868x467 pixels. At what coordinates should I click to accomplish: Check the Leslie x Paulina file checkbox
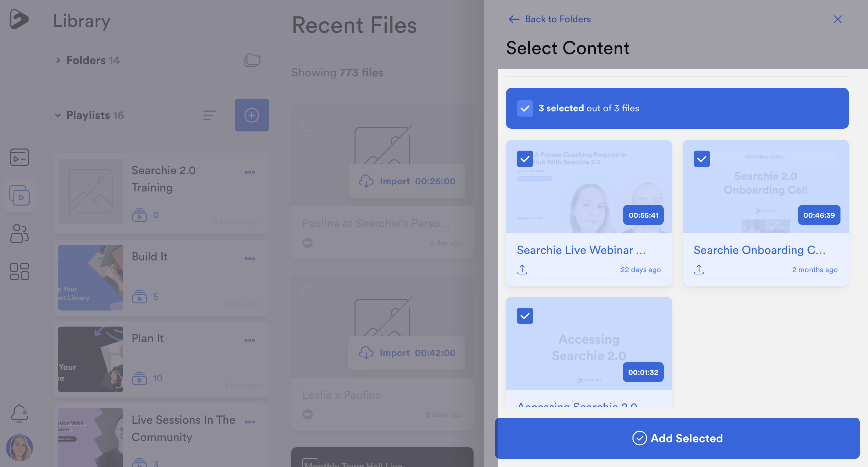(x=310, y=294)
